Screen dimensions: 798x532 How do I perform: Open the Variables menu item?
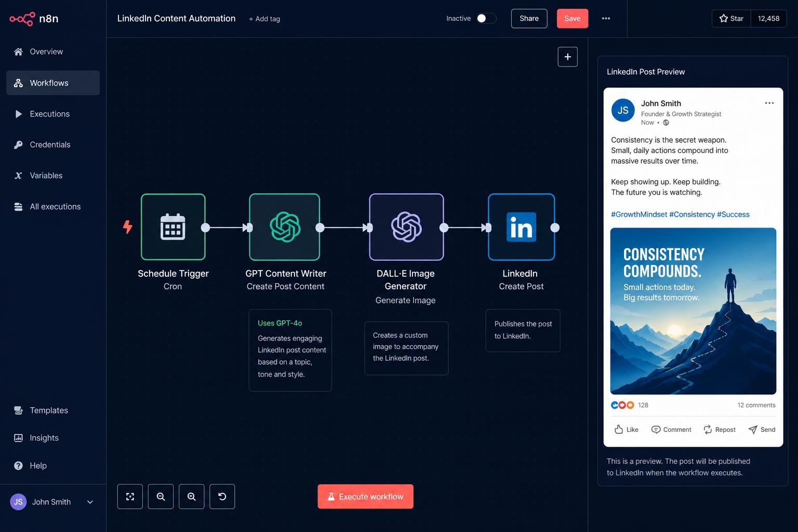[53, 176]
